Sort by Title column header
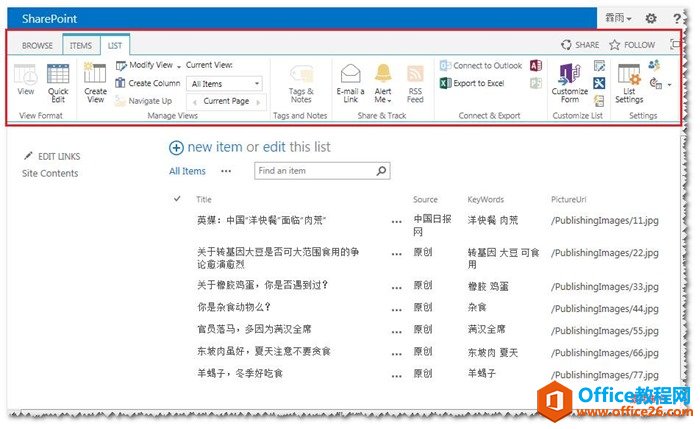700x429 pixels. (x=204, y=199)
